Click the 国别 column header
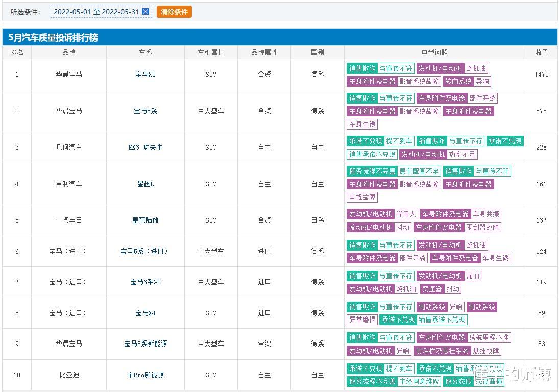This screenshot has height=392, width=559. point(318,52)
